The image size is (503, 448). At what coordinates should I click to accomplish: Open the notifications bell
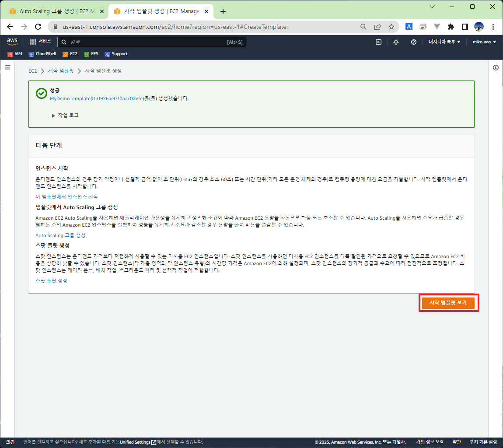396,42
